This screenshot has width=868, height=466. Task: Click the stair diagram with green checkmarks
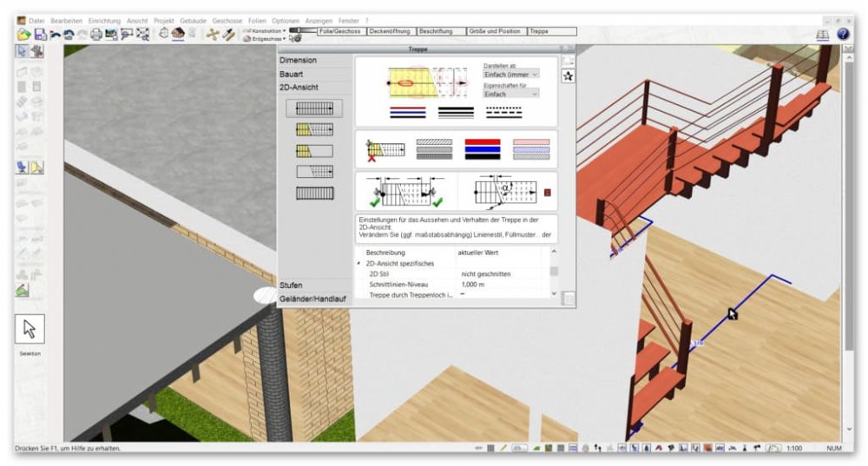(x=407, y=192)
